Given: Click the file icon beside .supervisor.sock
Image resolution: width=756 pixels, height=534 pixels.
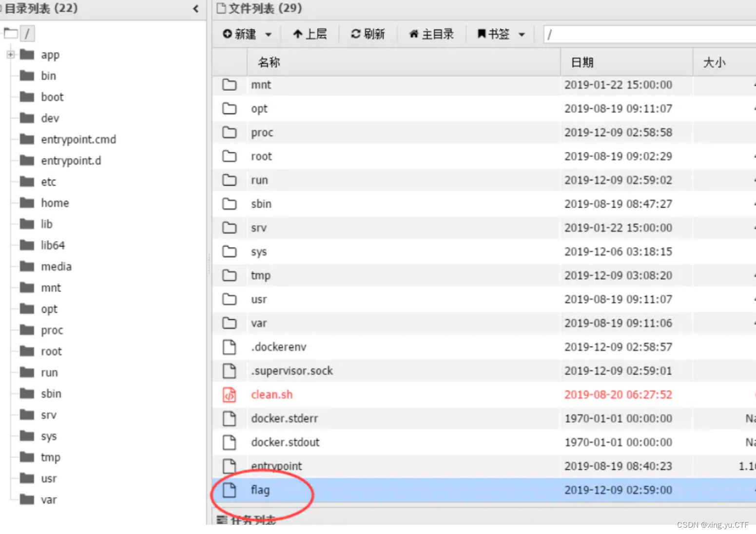Looking at the screenshot, I should click(x=230, y=370).
